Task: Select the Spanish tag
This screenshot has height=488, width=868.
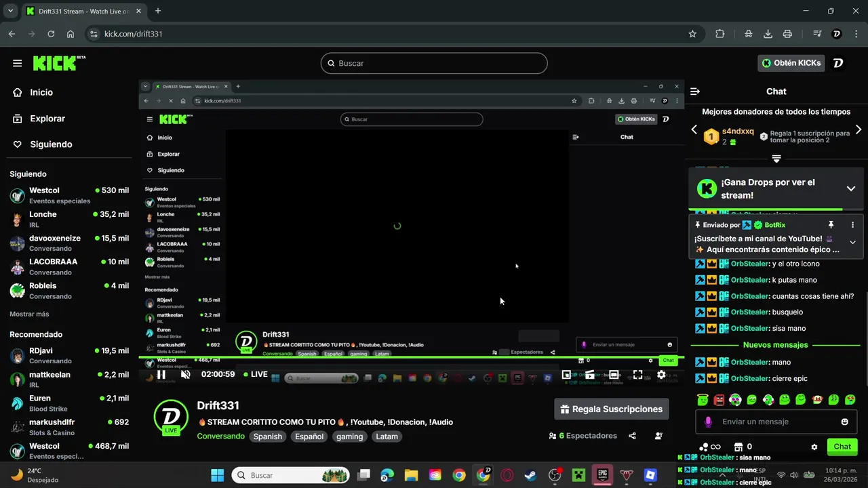Action: [x=268, y=436]
